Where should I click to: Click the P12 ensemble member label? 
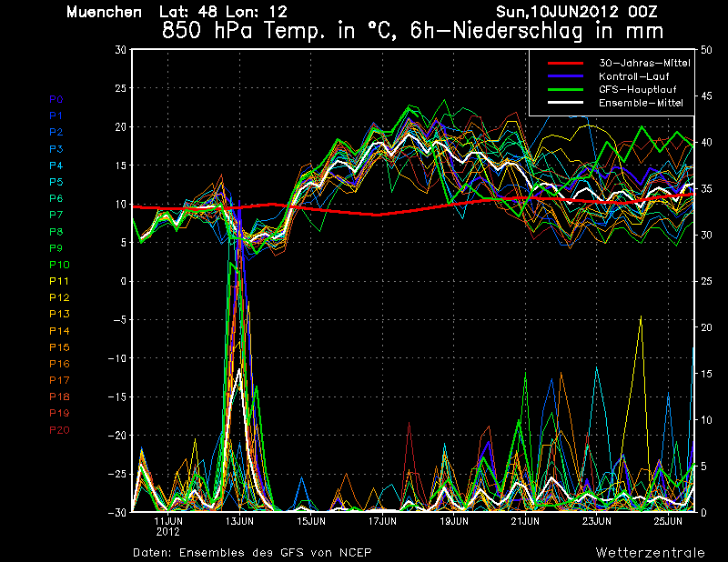[x=59, y=297]
